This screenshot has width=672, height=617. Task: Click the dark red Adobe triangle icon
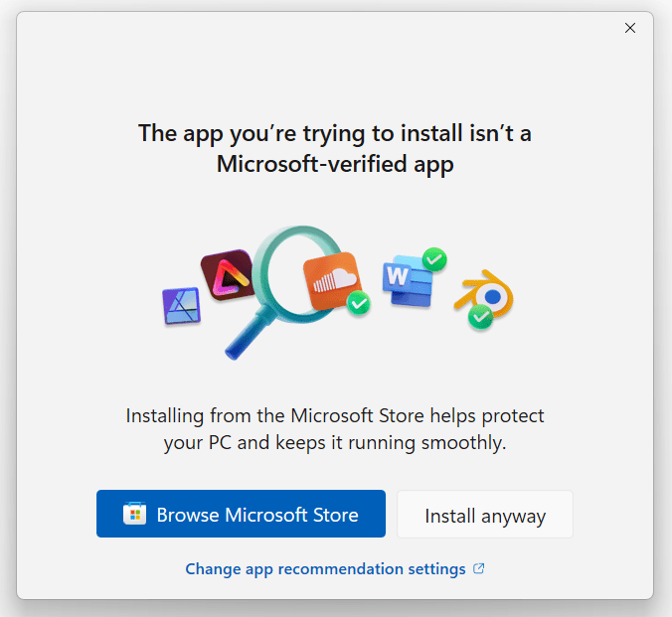227,273
